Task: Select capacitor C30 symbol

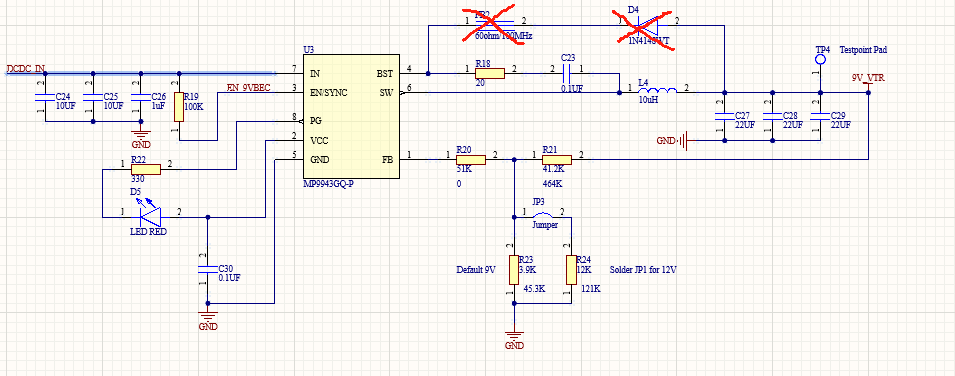Action: pos(208,269)
